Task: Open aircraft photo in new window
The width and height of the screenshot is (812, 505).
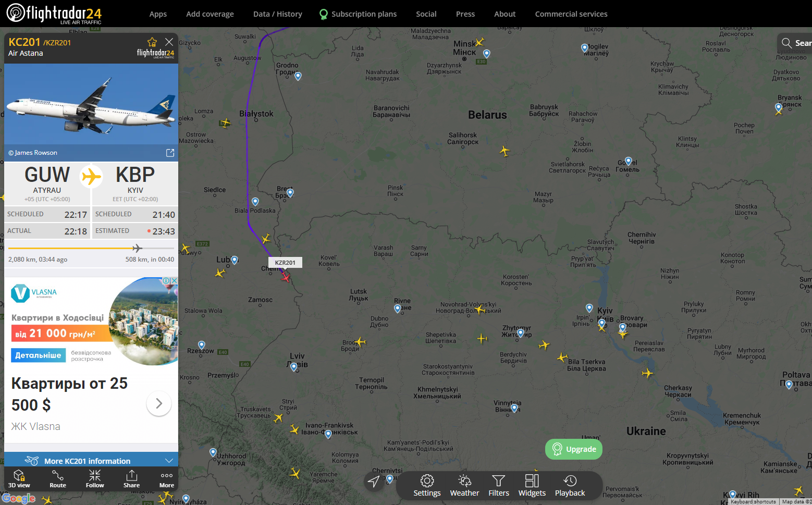Action: click(x=170, y=153)
